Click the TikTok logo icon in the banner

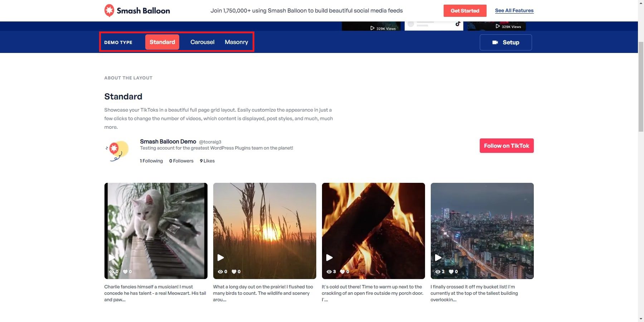(458, 24)
